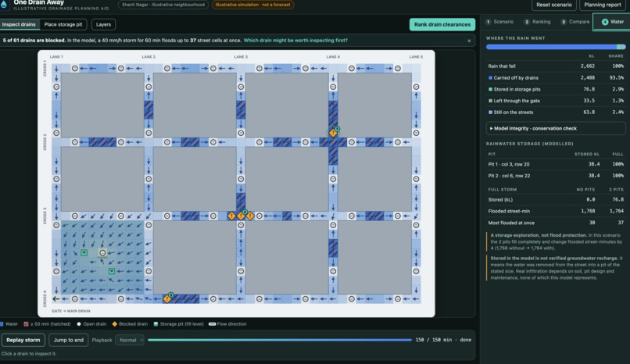Select the 'Pit 1 - col 3, row 20' row
The image size is (630, 364).
coord(556,164)
